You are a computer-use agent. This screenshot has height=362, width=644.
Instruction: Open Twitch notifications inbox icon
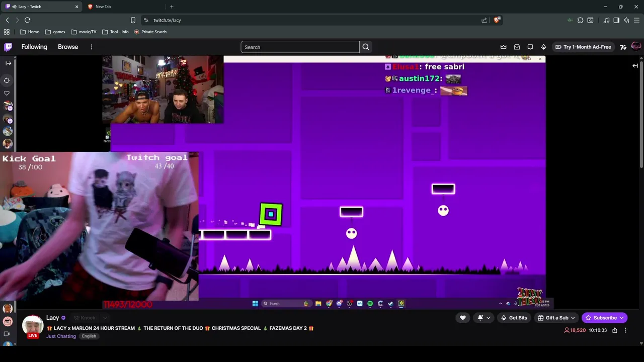point(517,47)
